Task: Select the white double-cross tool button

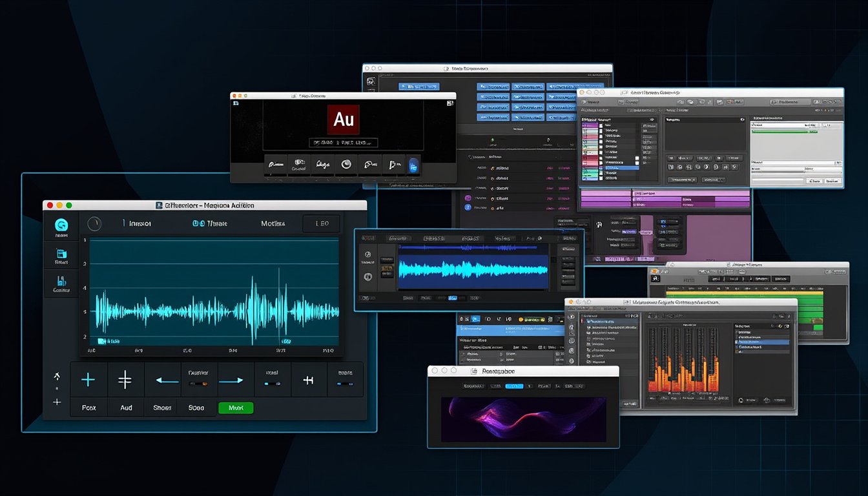Action: coord(125,380)
